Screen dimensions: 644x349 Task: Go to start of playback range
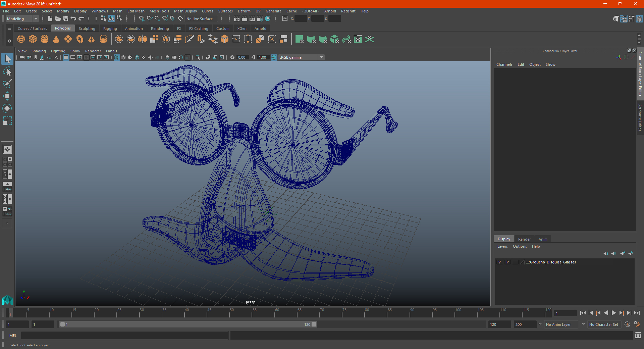[583, 313]
